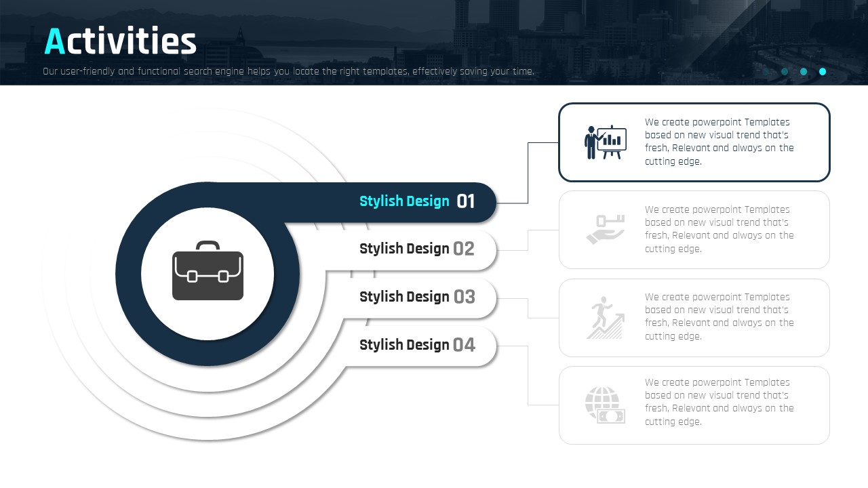This screenshot has width=868, height=488.
Task: Select the highlighted Stylish Design 01 tab
Action: click(x=404, y=201)
